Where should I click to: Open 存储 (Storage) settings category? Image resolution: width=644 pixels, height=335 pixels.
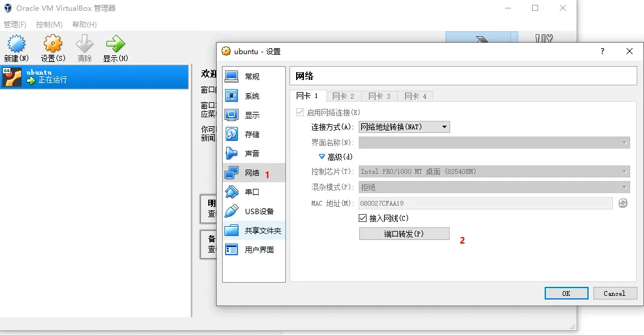[254, 134]
